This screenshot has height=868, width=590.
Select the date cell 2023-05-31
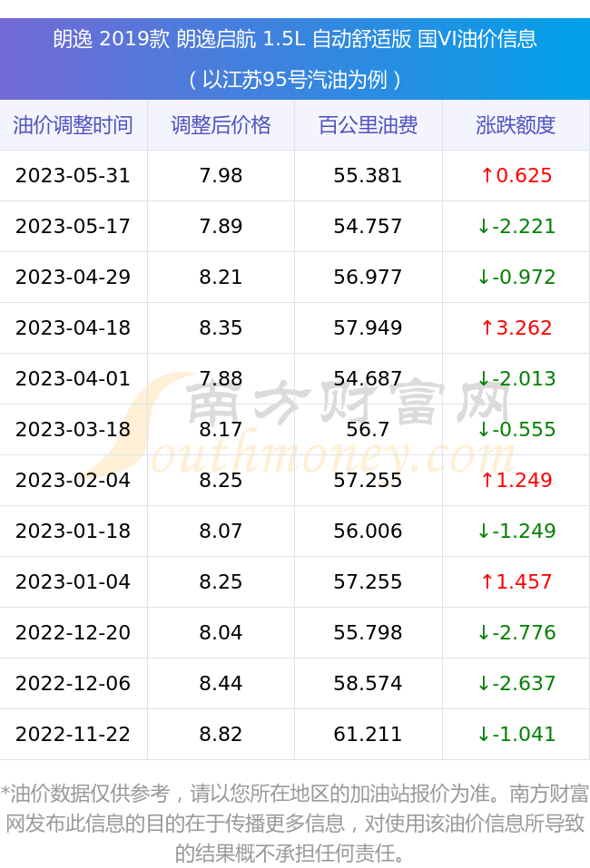coord(74,175)
